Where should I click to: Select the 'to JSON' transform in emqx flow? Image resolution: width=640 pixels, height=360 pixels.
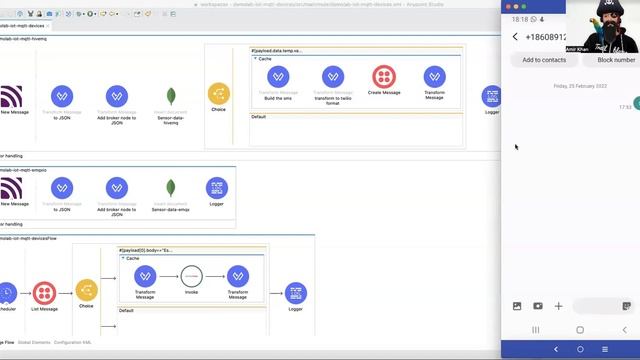pyautogui.click(x=62, y=188)
